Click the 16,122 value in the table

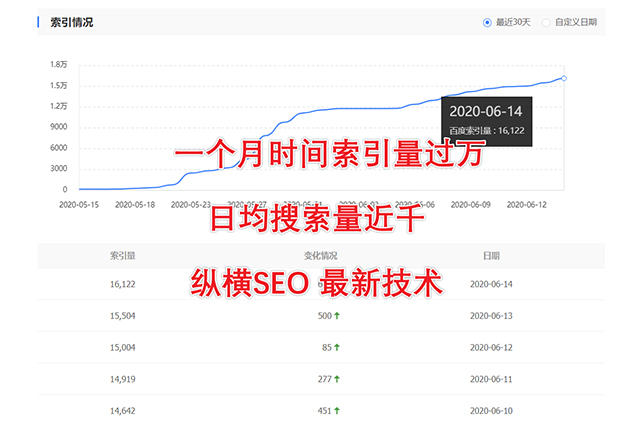(124, 284)
